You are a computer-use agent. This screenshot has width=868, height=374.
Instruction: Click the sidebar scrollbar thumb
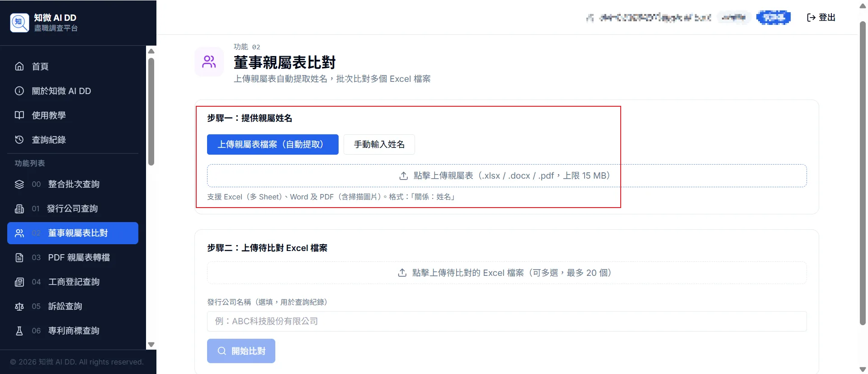coord(151,112)
